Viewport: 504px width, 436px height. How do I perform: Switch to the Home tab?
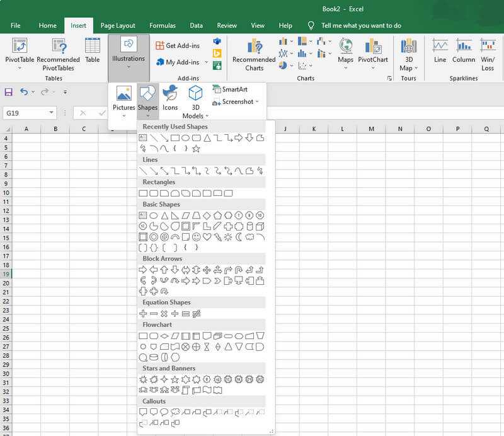[x=48, y=25]
